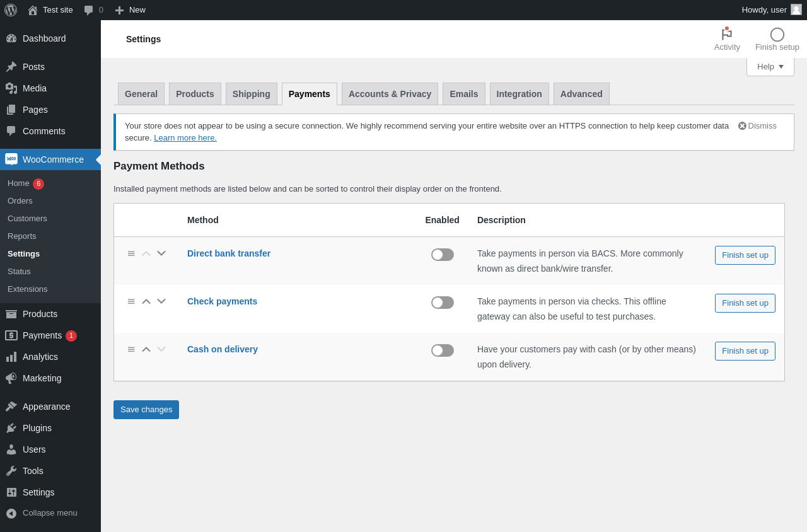Move Direct bank transfer down
Viewport: 807px width, 532px height.
coord(161,253)
